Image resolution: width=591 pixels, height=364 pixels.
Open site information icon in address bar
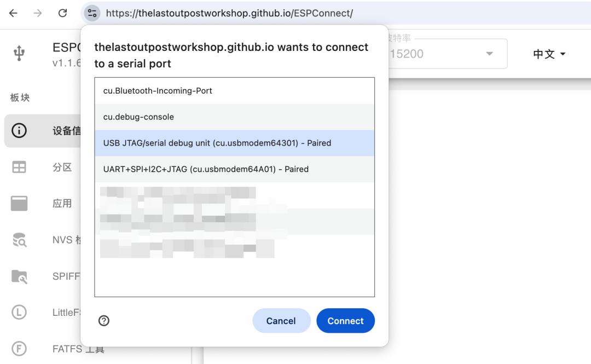pos(92,13)
